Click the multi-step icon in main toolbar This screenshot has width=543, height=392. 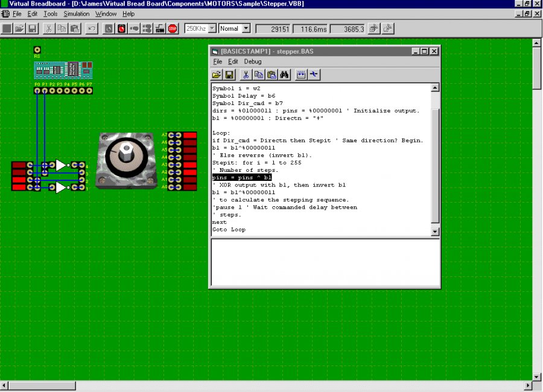coord(147,28)
